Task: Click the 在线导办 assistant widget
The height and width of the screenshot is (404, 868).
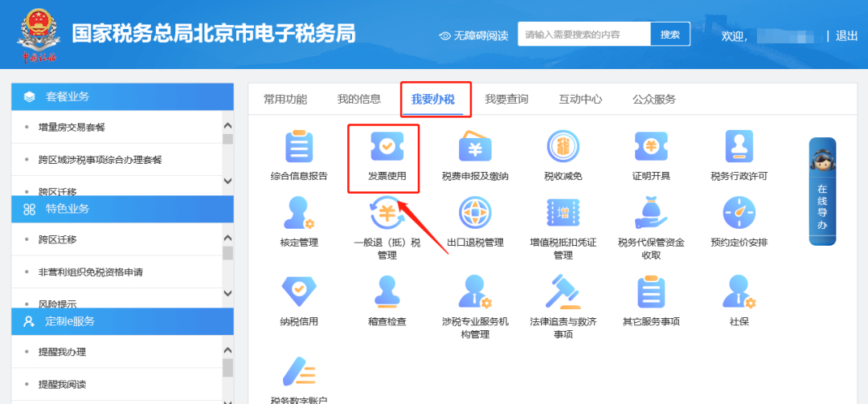Action: (822, 191)
